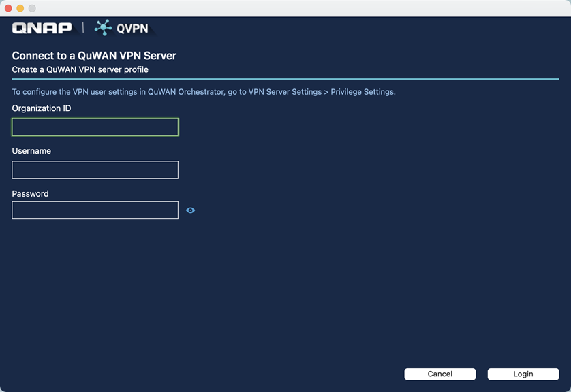Click the Cancel button
The height and width of the screenshot is (392, 571).
(440, 374)
